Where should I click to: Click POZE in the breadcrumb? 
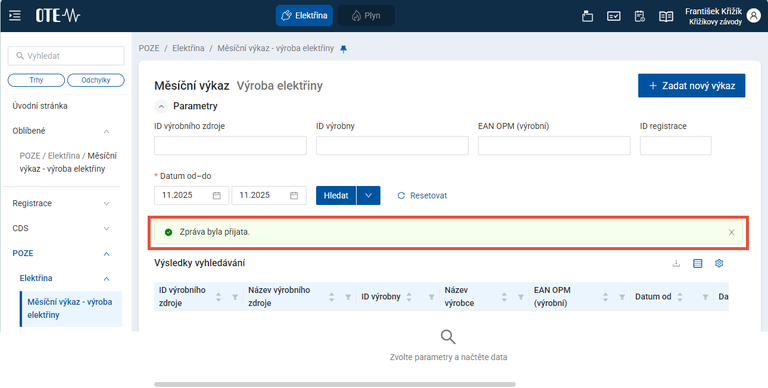coord(149,48)
